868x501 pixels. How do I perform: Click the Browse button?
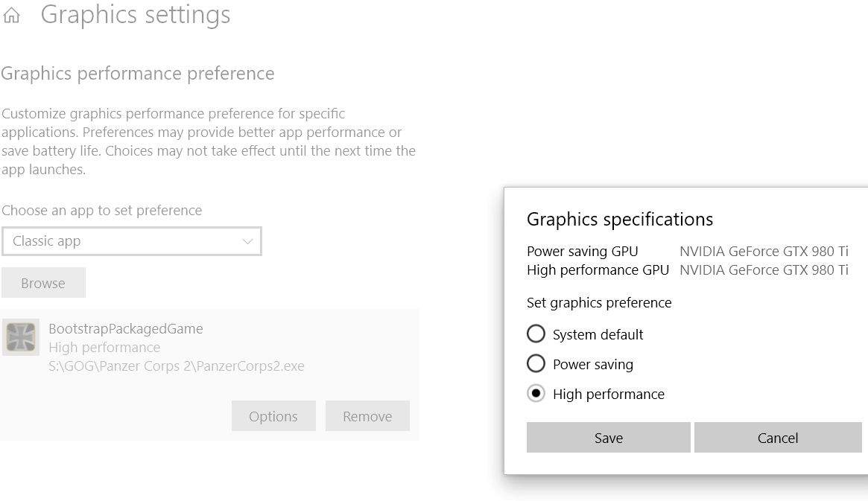click(x=43, y=283)
